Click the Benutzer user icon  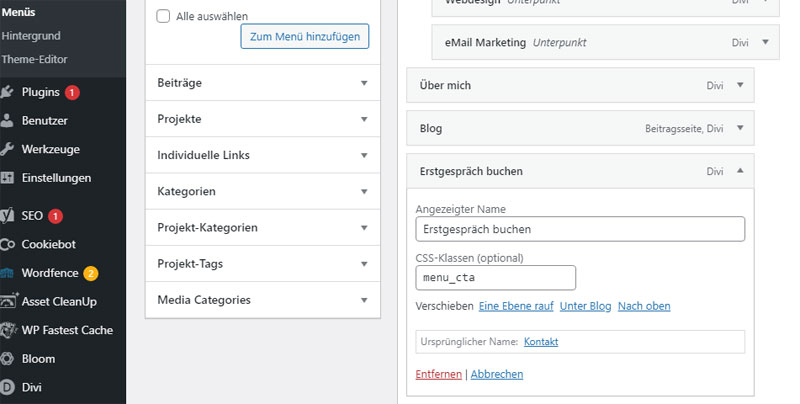pos(7,121)
